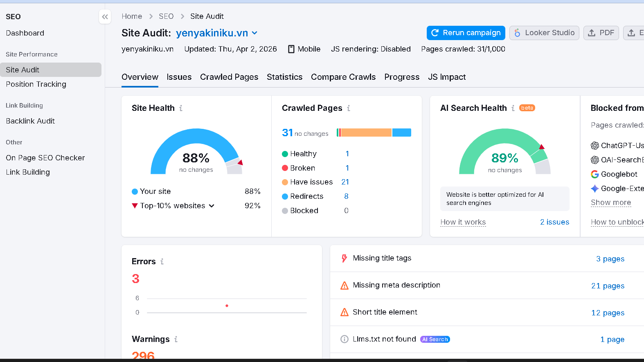Open the 2 issues link
The width and height of the screenshot is (644, 362).
(x=554, y=222)
